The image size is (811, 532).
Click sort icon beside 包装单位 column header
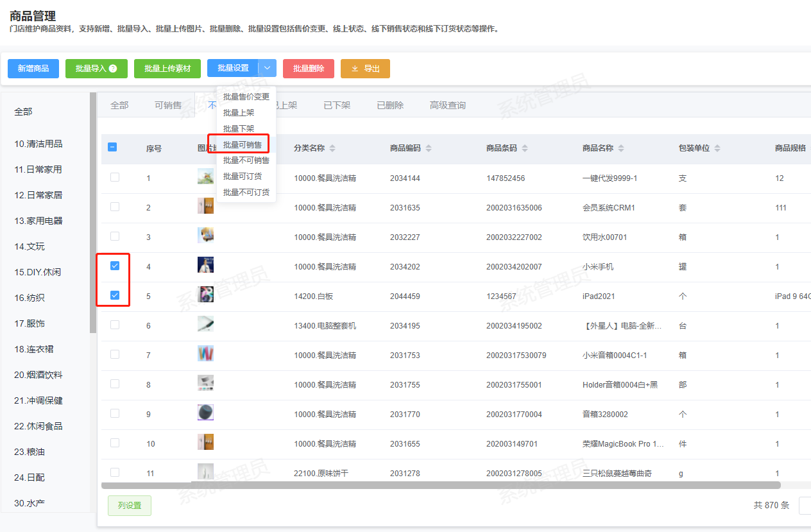pyautogui.click(x=717, y=148)
